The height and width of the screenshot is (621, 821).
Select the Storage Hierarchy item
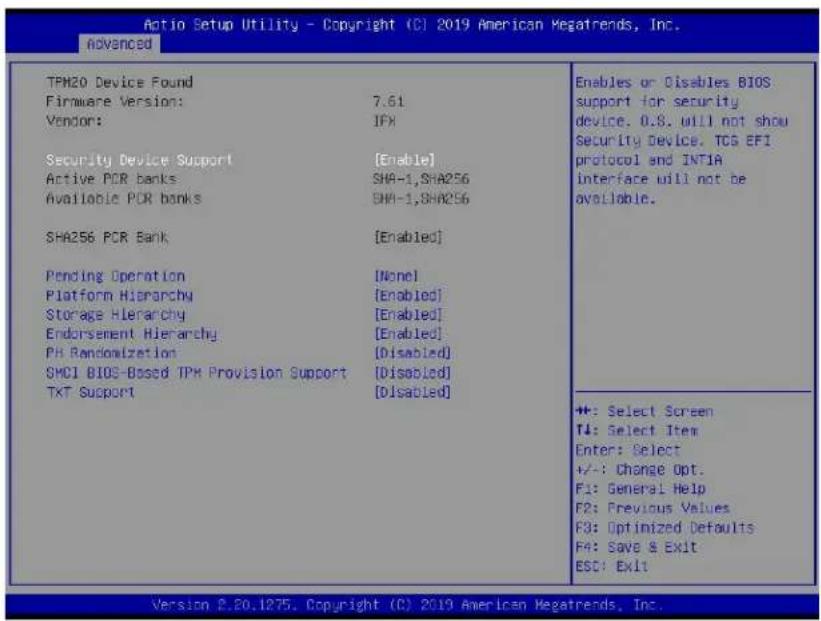[115, 315]
